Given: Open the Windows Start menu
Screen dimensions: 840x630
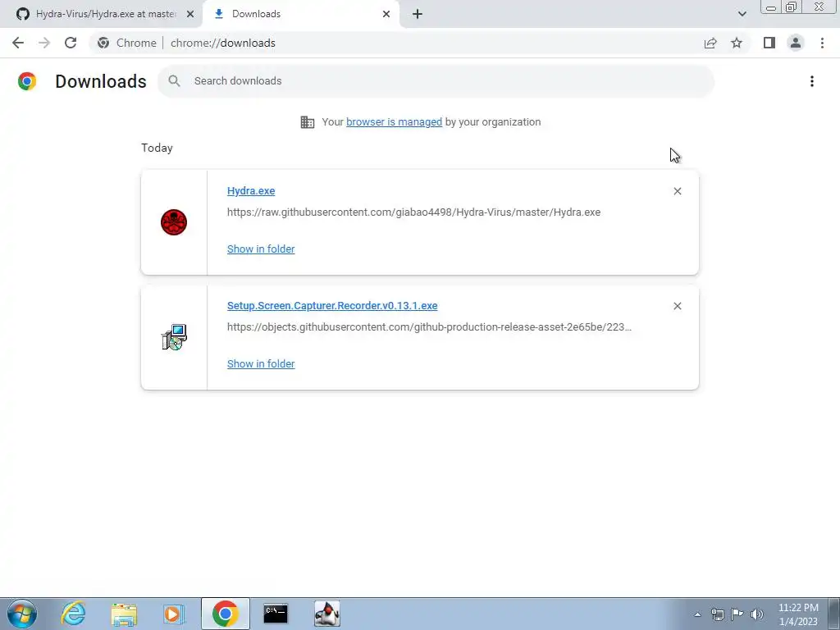Looking at the screenshot, I should (22, 614).
